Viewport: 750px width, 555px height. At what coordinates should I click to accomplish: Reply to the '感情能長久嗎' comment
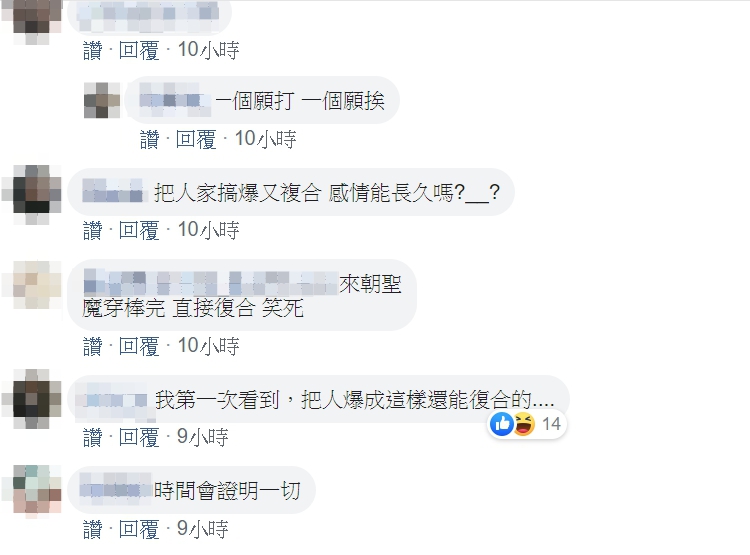coord(139,230)
